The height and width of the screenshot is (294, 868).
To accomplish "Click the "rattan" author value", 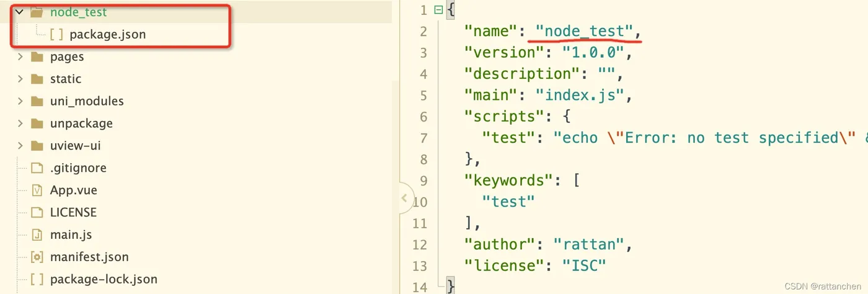I will click(x=588, y=244).
